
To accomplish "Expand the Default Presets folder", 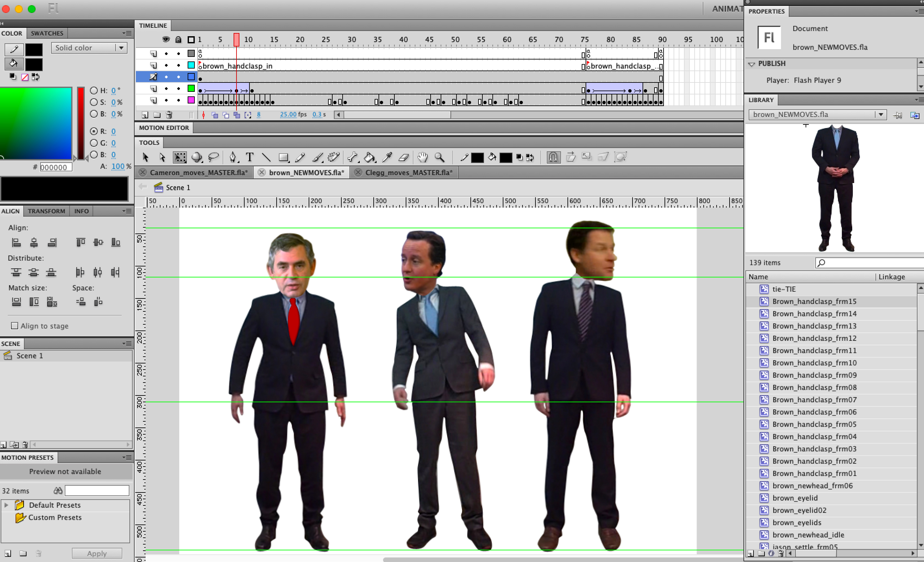I will pos(6,505).
